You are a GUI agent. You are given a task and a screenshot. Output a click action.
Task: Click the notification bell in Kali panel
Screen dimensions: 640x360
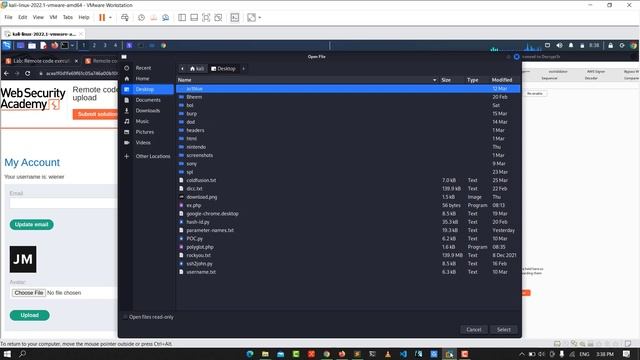point(571,45)
